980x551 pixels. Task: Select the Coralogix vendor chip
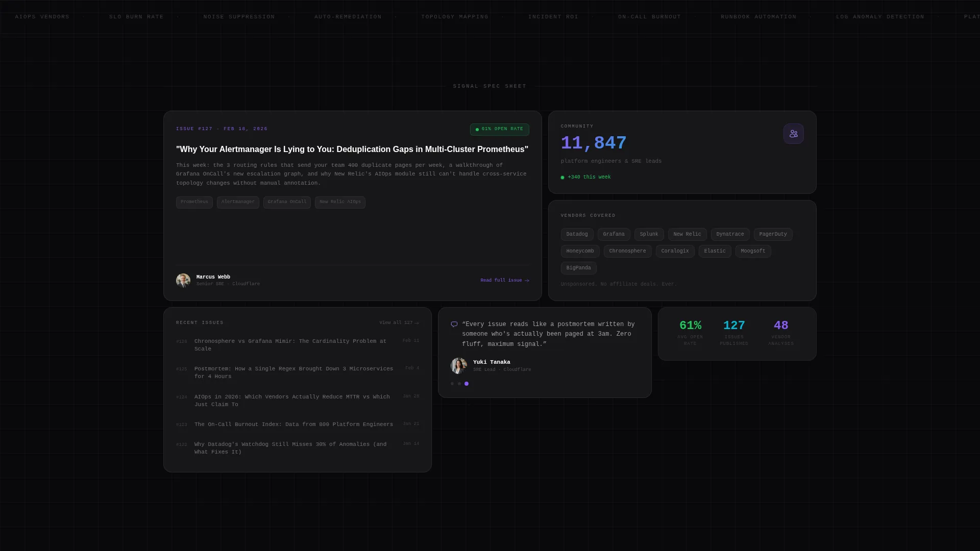[x=675, y=252]
